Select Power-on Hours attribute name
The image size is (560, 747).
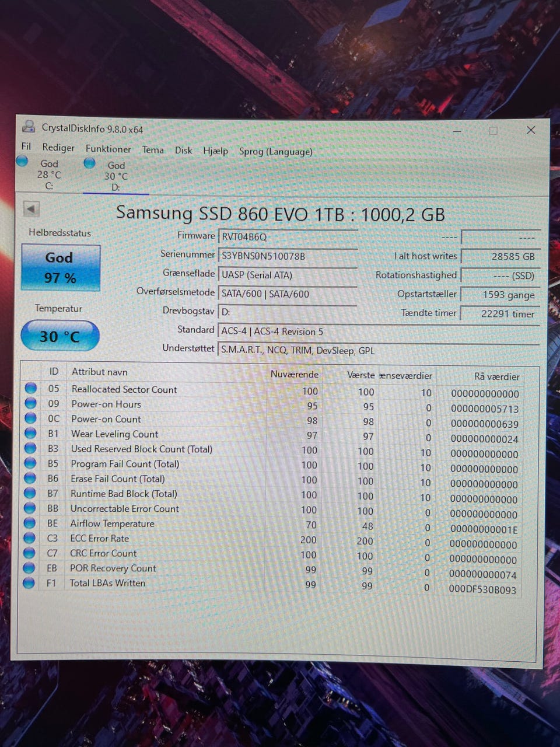tap(106, 404)
